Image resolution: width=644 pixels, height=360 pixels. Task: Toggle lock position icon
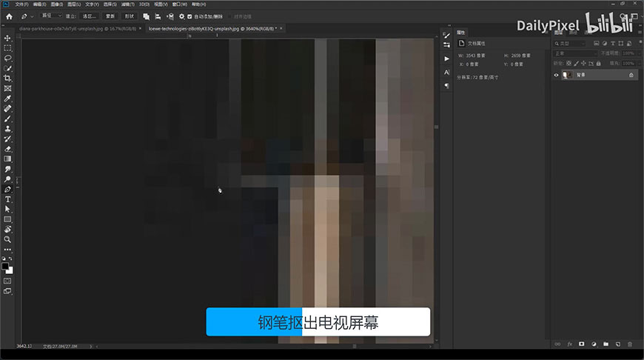pyautogui.click(x=583, y=63)
